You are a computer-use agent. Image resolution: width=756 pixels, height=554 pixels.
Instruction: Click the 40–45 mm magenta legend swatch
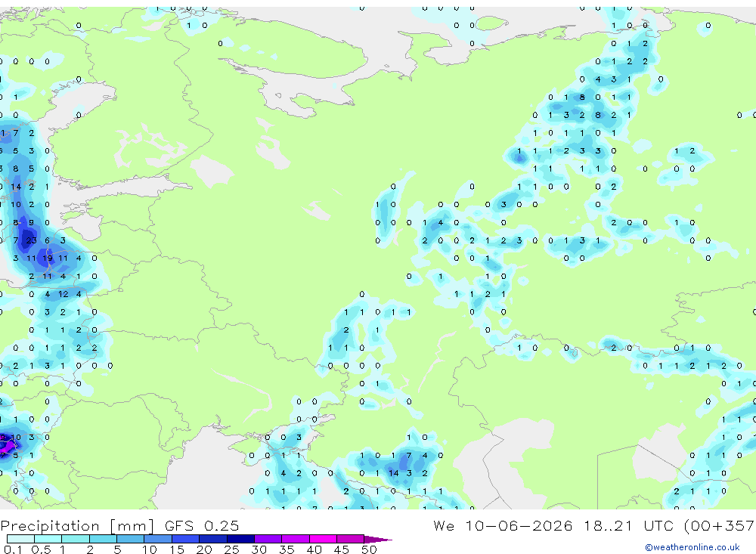tap(323, 539)
